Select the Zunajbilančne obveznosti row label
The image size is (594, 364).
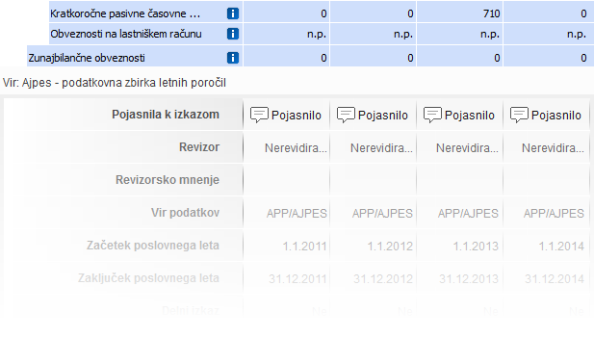click(x=87, y=58)
